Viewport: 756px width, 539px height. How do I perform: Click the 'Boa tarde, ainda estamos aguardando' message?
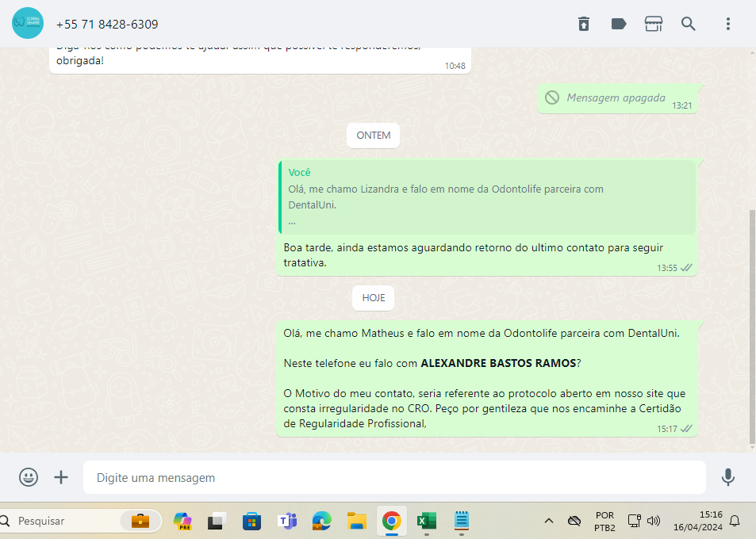click(x=473, y=254)
